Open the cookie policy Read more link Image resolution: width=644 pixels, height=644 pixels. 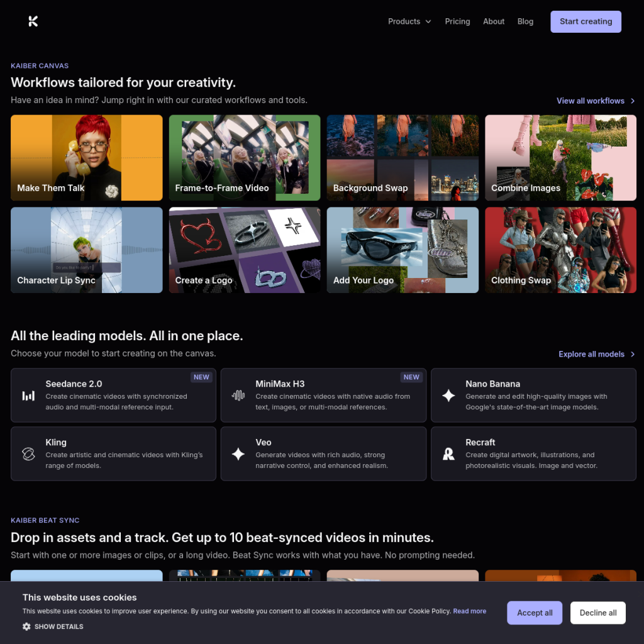469,611
